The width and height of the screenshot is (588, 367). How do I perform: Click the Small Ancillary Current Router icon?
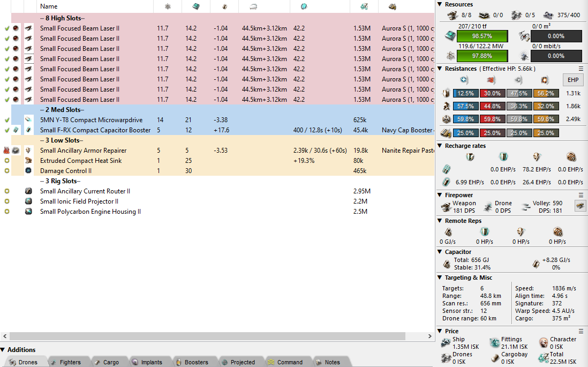click(28, 191)
